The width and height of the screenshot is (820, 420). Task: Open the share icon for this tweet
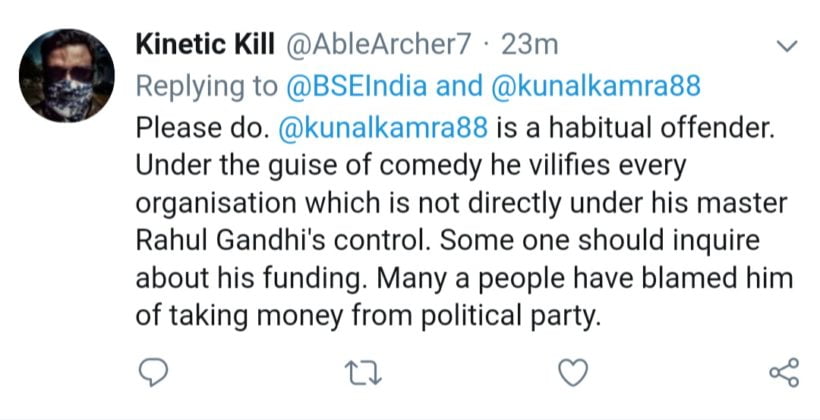(783, 373)
